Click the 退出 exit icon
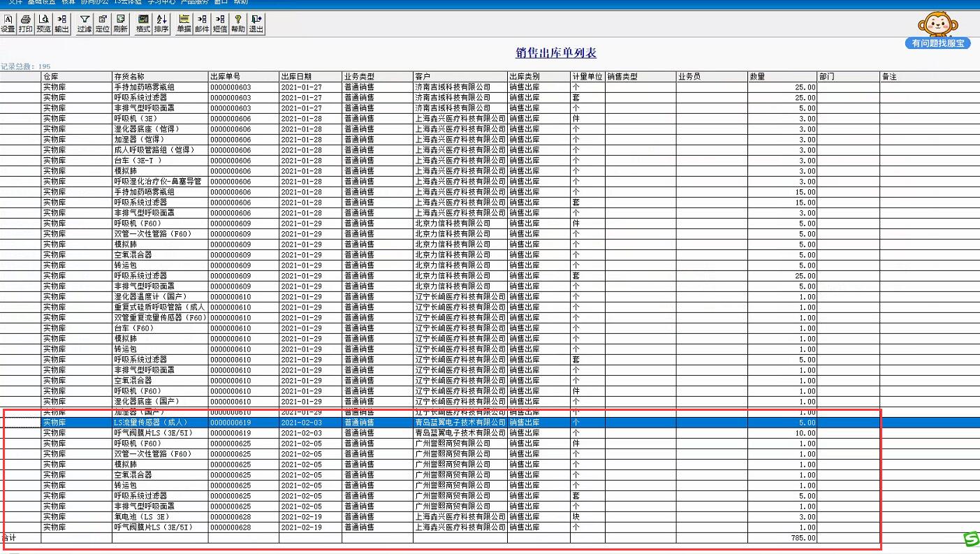Screen dimensions: 980x554 pyautogui.click(x=256, y=24)
